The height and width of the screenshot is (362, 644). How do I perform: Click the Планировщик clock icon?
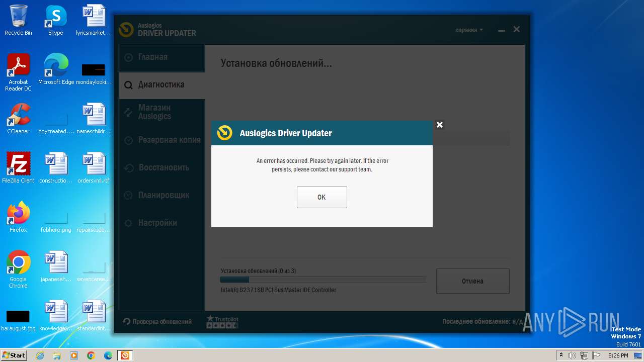tap(128, 195)
